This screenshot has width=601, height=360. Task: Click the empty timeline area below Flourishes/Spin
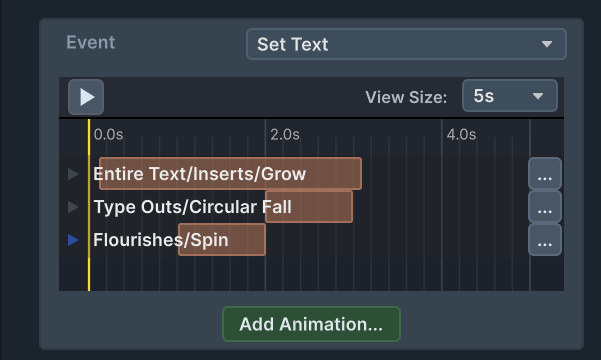309,274
